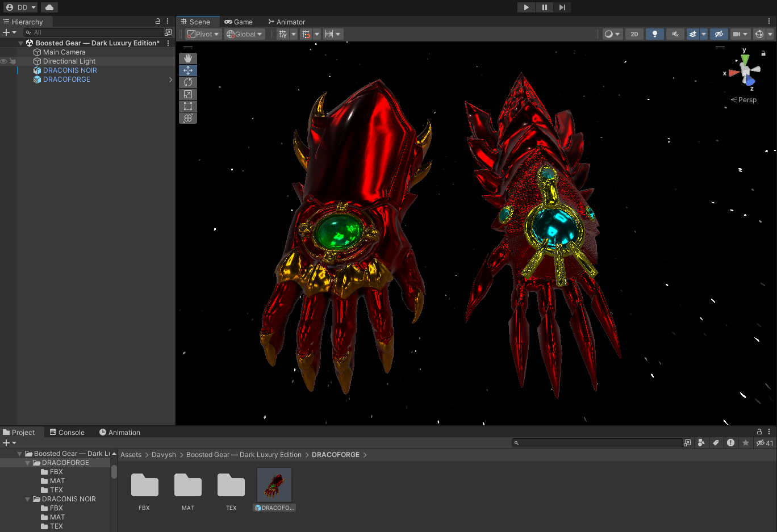Search by type in Project panel
This screenshot has width=777, height=532.
tap(701, 443)
